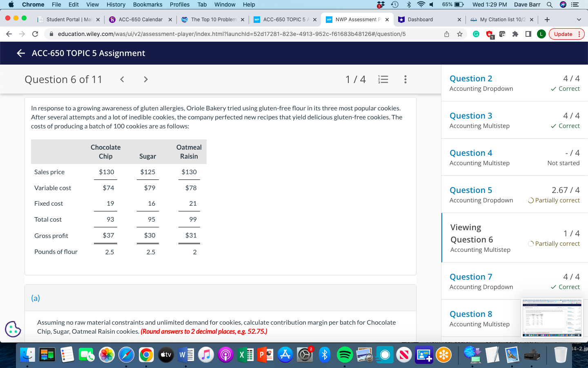588x368 pixels.
Task: Click the share icon in the address bar
Action: pyautogui.click(x=447, y=34)
